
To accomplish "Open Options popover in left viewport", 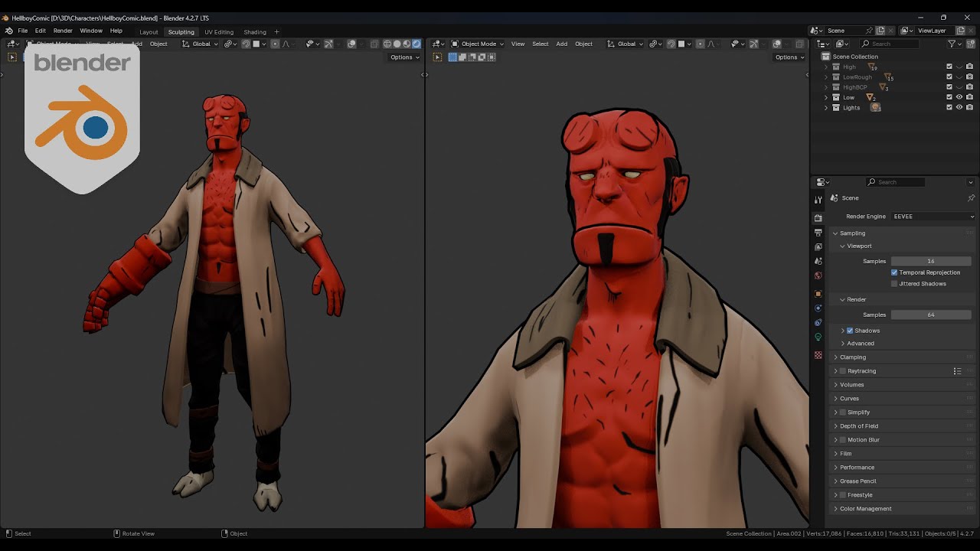I will pos(404,57).
